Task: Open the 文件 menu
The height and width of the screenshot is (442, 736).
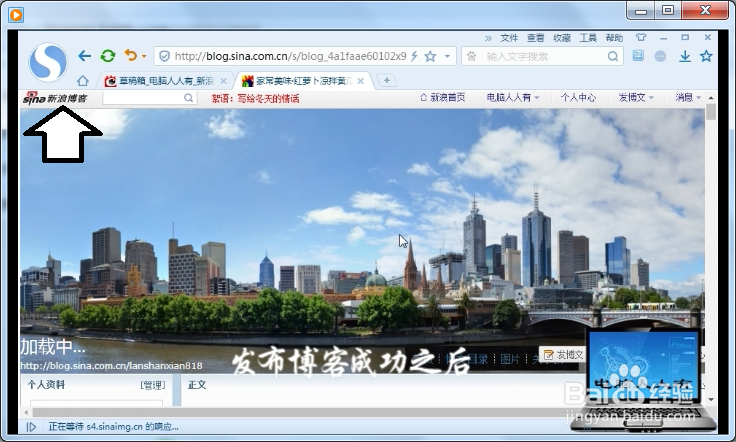Action: 509,38
